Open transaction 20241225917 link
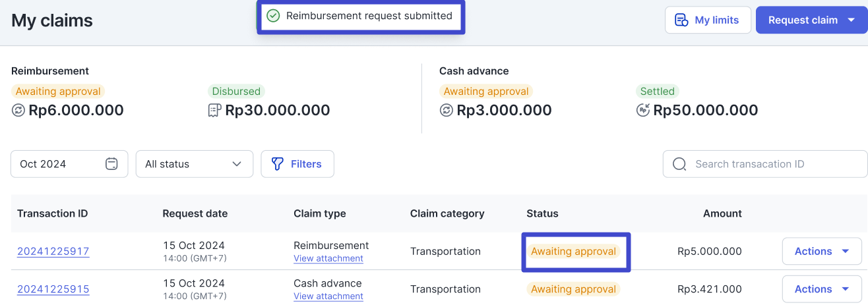 (x=53, y=252)
